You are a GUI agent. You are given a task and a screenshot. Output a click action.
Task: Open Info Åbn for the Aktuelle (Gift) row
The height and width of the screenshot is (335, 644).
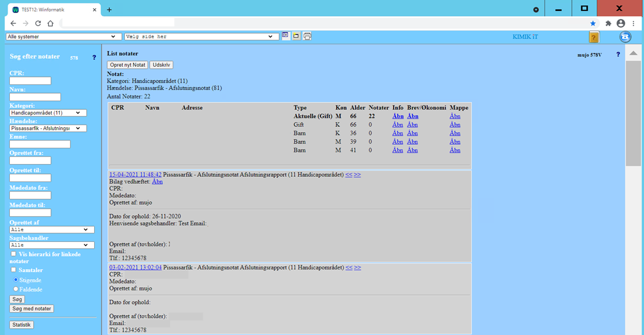coord(398,116)
